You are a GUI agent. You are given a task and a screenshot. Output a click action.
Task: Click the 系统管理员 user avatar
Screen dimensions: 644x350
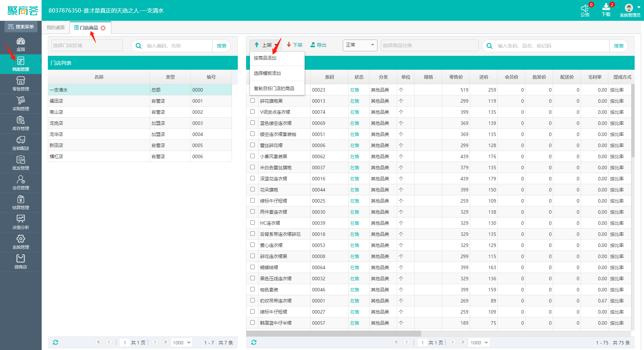click(x=629, y=8)
